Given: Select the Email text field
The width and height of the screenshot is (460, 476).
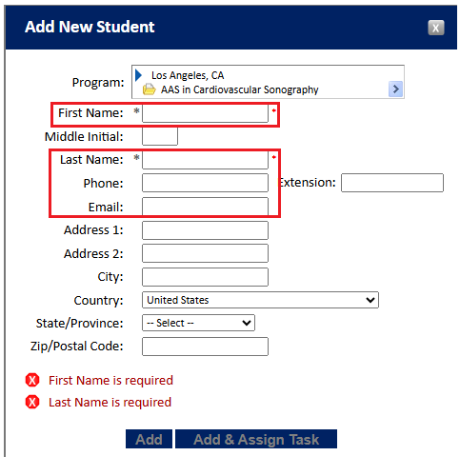Looking at the screenshot, I should tap(205, 207).
